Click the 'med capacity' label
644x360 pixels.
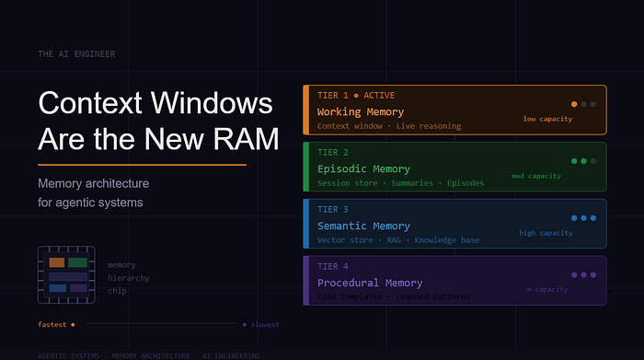(536, 176)
